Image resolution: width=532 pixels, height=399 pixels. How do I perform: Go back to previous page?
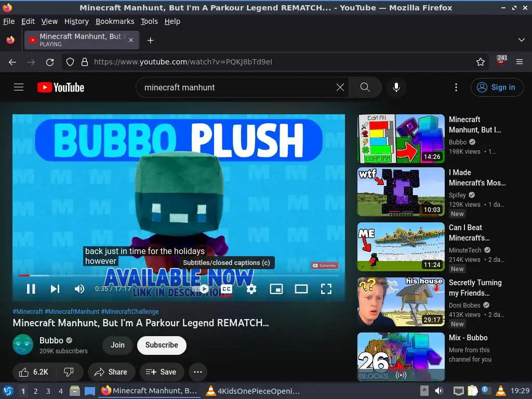(x=12, y=62)
